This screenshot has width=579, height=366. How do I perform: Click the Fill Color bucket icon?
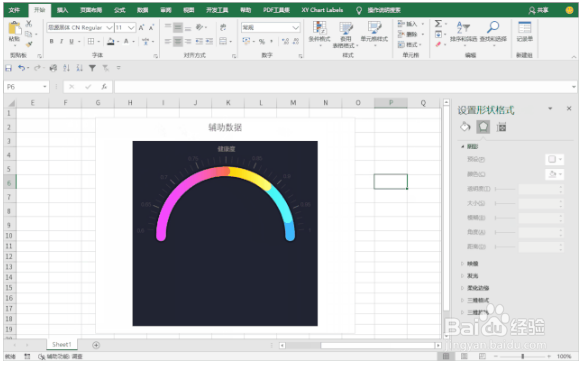coord(110,41)
